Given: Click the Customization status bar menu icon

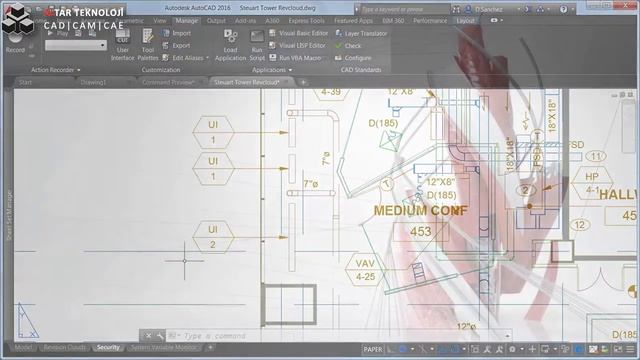Looking at the screenshot, I should [x=631, y=349].
